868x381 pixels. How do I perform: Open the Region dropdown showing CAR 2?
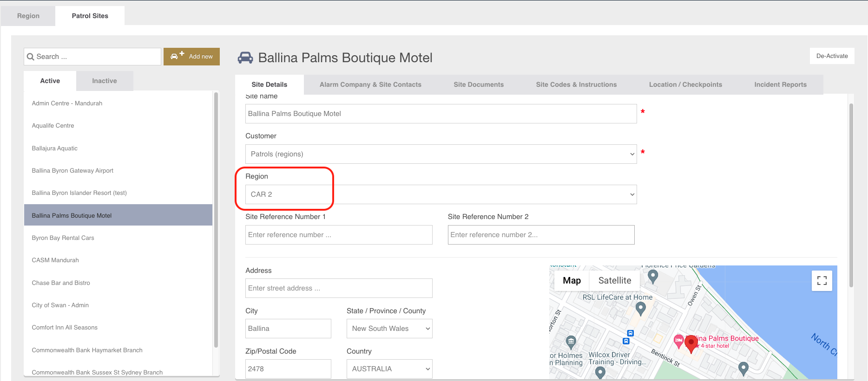coord(441,194)
